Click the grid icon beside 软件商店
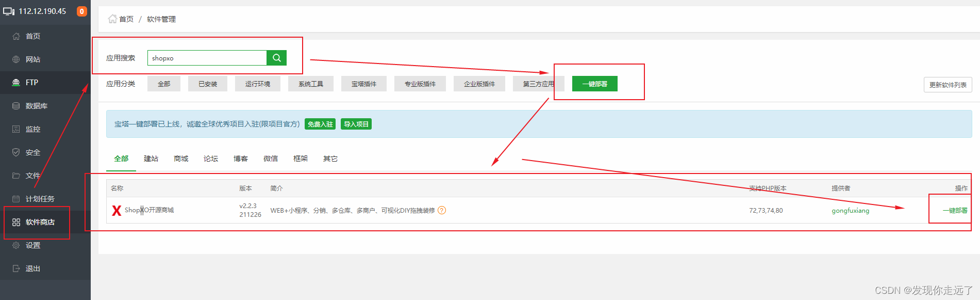Screen dimensions: 980x300 click(x=16, y=222)
